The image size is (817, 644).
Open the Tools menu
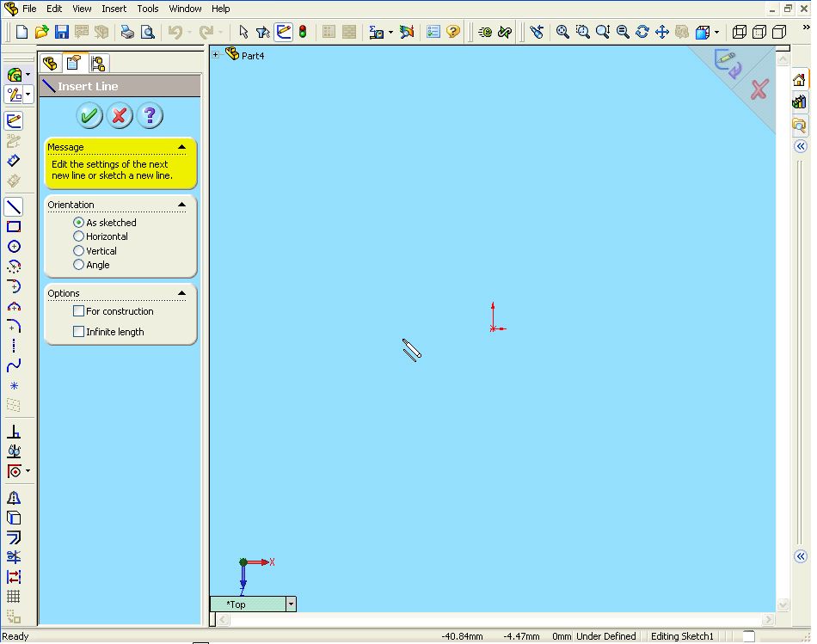pyautogui.click(x=148, y=9)
